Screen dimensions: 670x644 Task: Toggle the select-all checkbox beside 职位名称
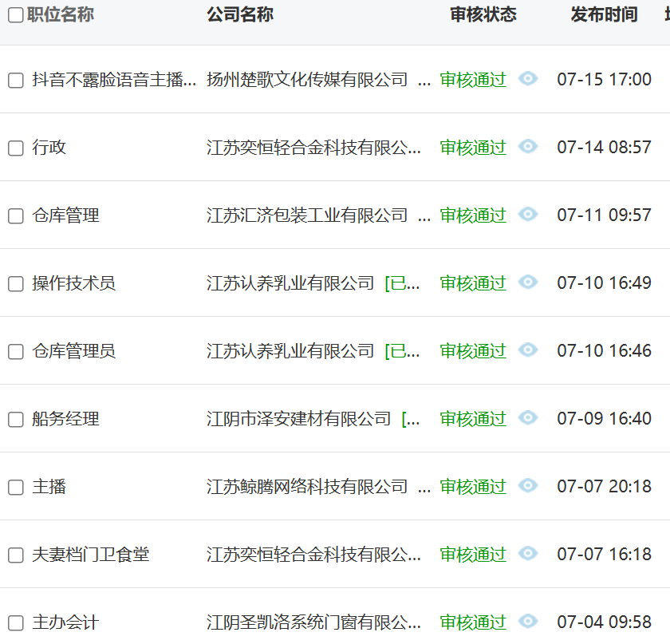tap(16, 15)
